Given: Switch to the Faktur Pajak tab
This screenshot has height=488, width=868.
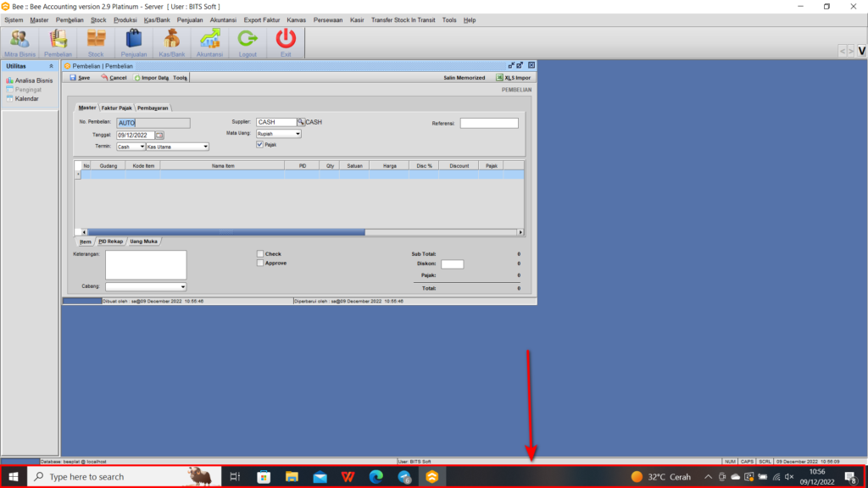Looking at the screenshot, I should [x=116, y=108].
